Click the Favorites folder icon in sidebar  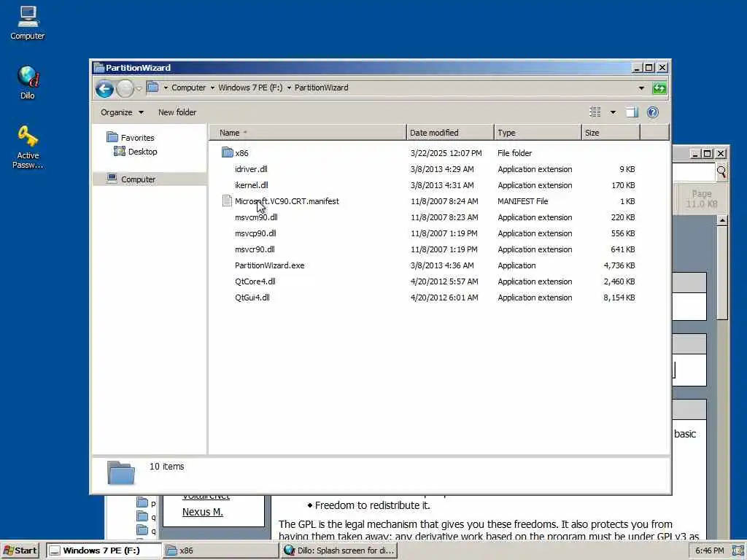[x=112, y=137]
